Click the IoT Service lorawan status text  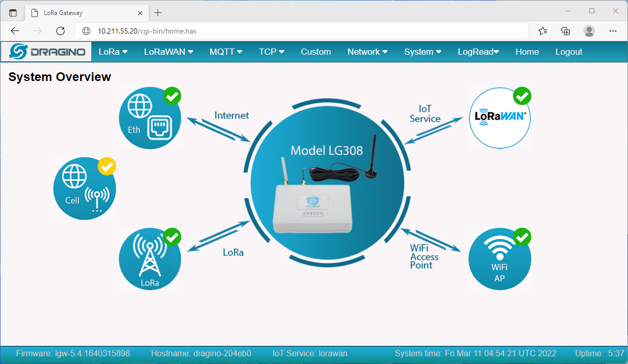coord(310,354)
